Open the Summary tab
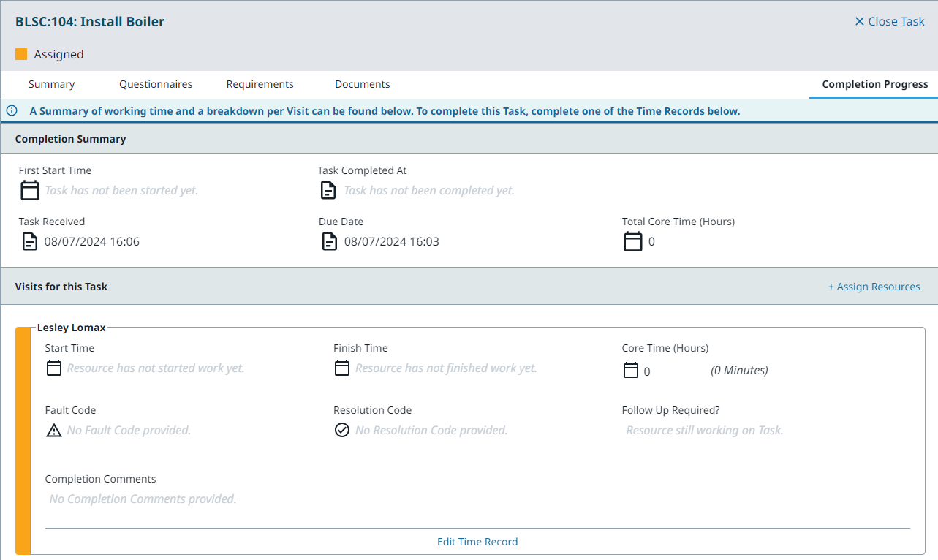The height and width of the screenshot is (560, 938). (x=51, y=84)
